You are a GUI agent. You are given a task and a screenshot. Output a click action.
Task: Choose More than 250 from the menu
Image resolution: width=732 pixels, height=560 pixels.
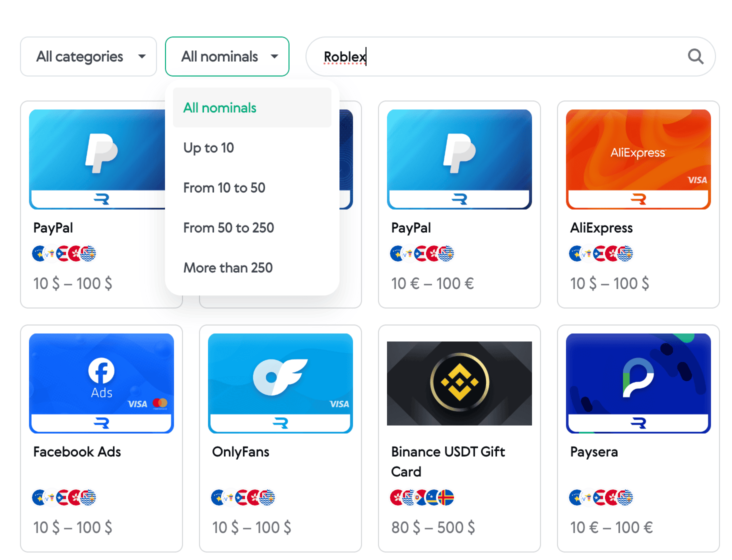coord(228,267)
